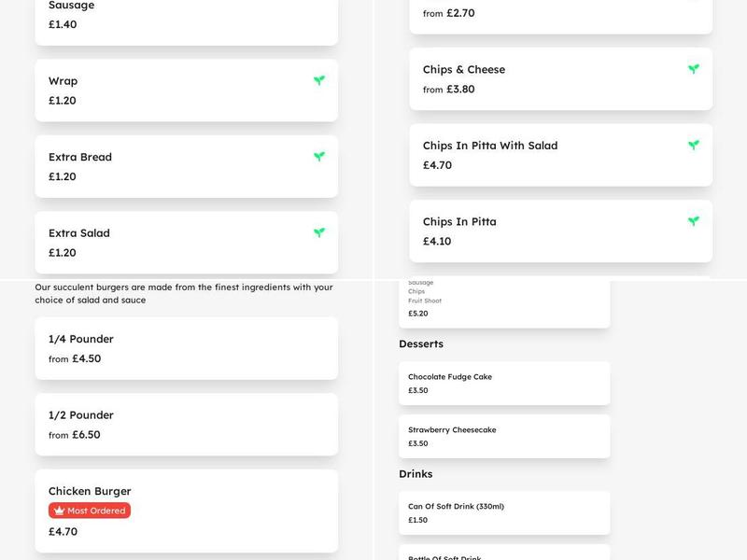747x560 pixels.
Task: Click the Most Ordered badge on Chicken Burger
Action: click(90, 511)
